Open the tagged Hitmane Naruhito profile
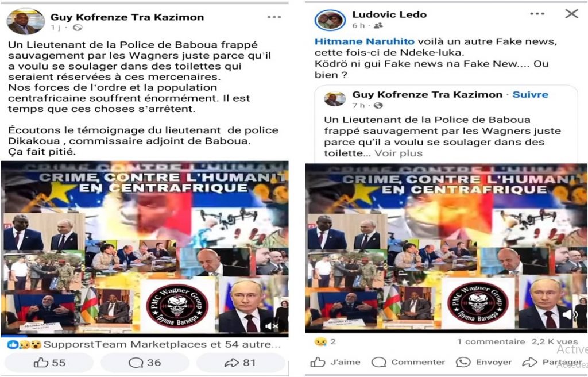 365,41
